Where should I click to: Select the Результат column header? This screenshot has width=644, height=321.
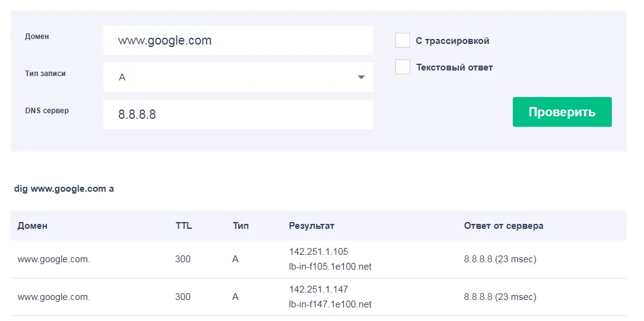click(x=311, y=226)
